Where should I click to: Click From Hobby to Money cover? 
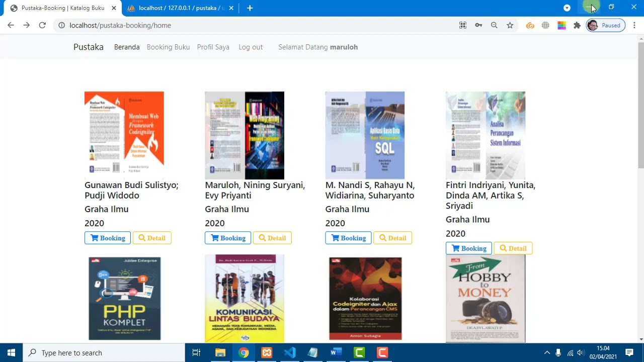click(486, 299)
